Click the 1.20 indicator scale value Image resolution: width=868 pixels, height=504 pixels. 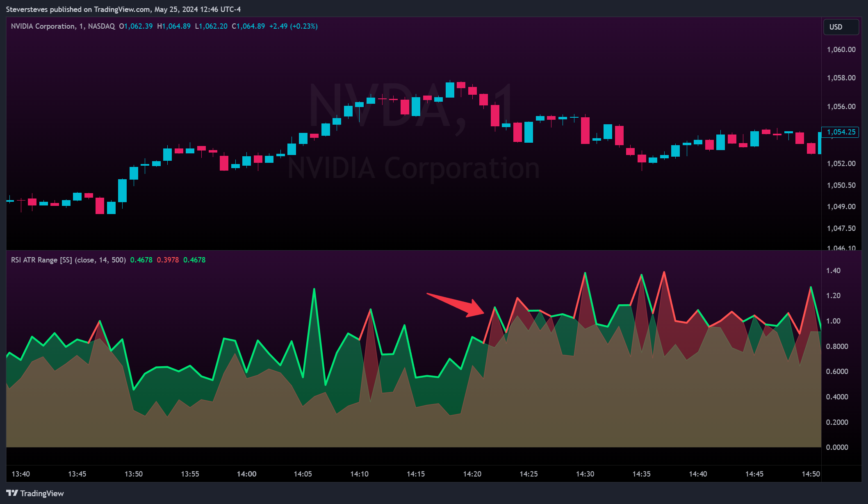click(x=833, y=296)
